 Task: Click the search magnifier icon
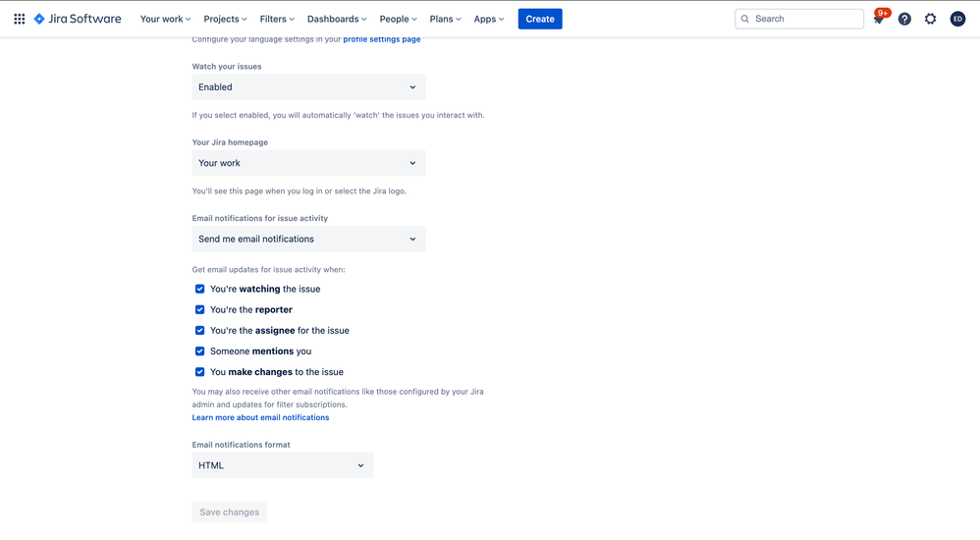click(x=745, y=19)
